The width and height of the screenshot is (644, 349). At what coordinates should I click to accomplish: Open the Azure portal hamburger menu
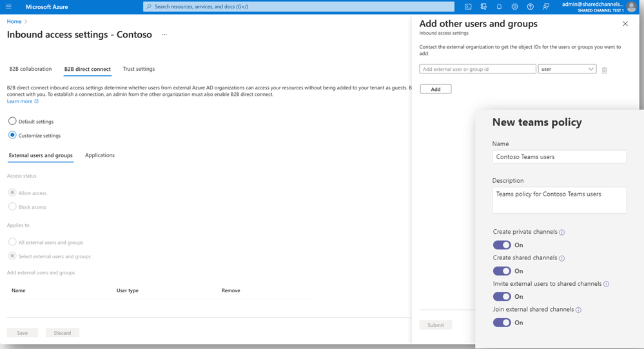[x=8, y=6]
